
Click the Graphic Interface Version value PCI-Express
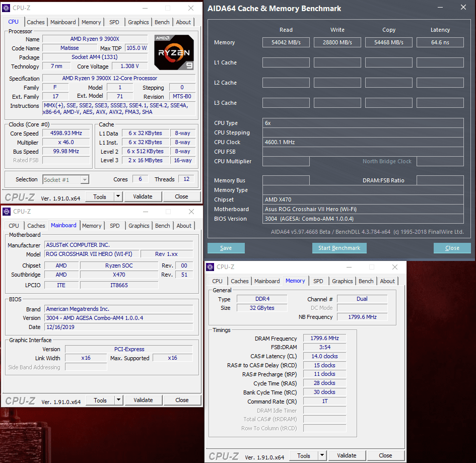coord(129,349)
